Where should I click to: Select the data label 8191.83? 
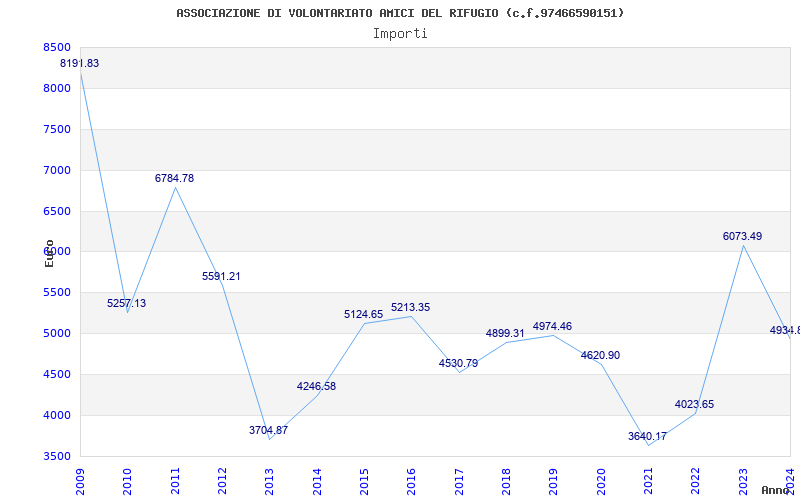coord(80,64)
